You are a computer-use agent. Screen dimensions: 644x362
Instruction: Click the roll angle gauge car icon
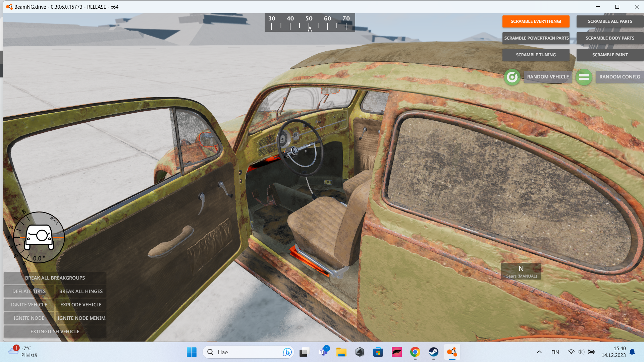(39, 237)
